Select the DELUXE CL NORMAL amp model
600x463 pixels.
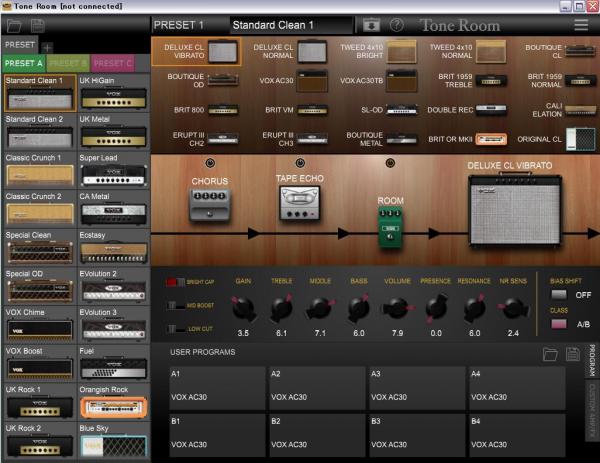(290, 52)
